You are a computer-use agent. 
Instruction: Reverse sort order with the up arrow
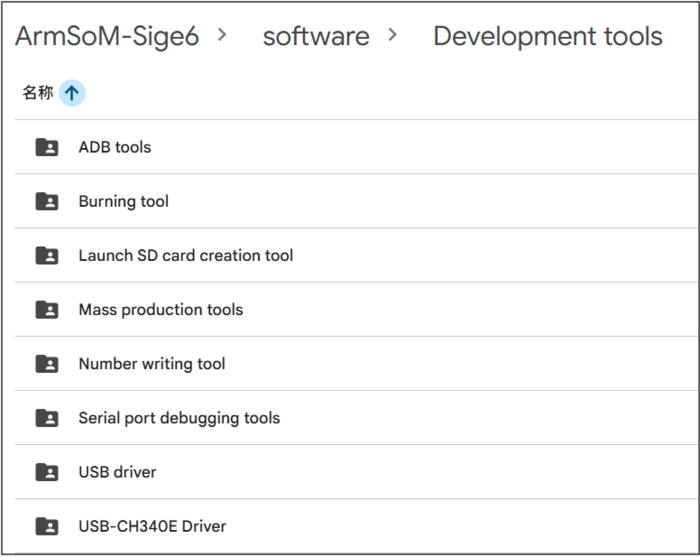(x=72, y=93)
